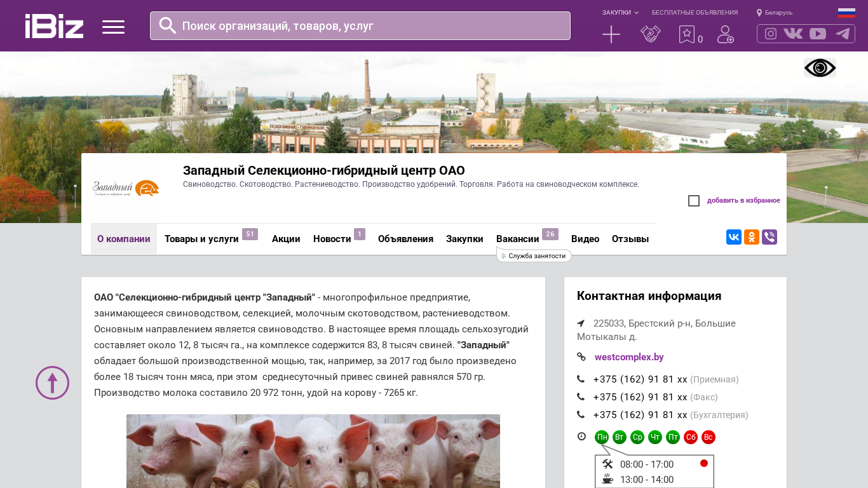Click the Западный company logo

pyautogui.click(x=126, y=188)
